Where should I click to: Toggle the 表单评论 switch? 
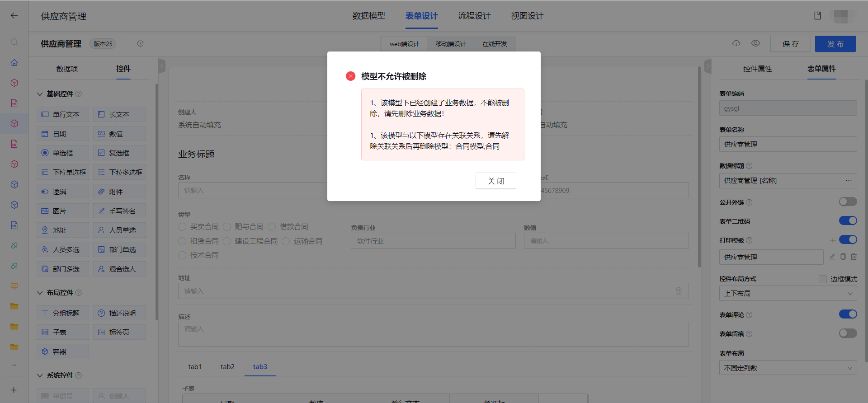tap(848, 314)
